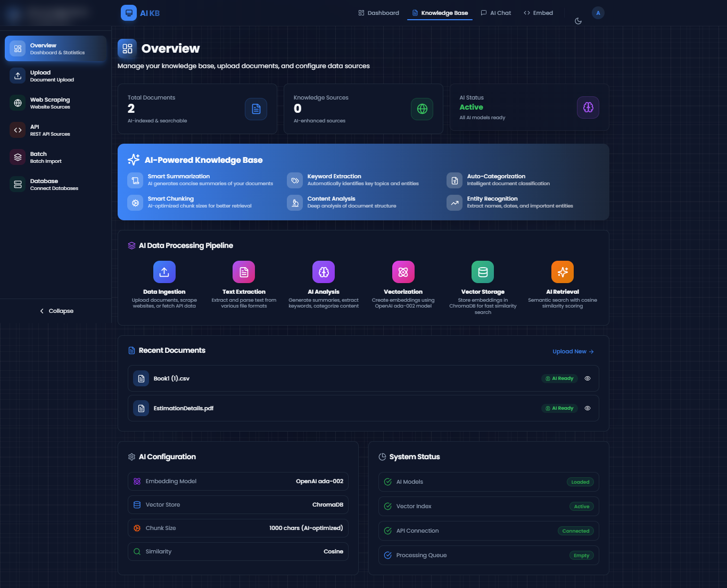
Task: Open Upload Document Upload section
Action: click(56, 76)
